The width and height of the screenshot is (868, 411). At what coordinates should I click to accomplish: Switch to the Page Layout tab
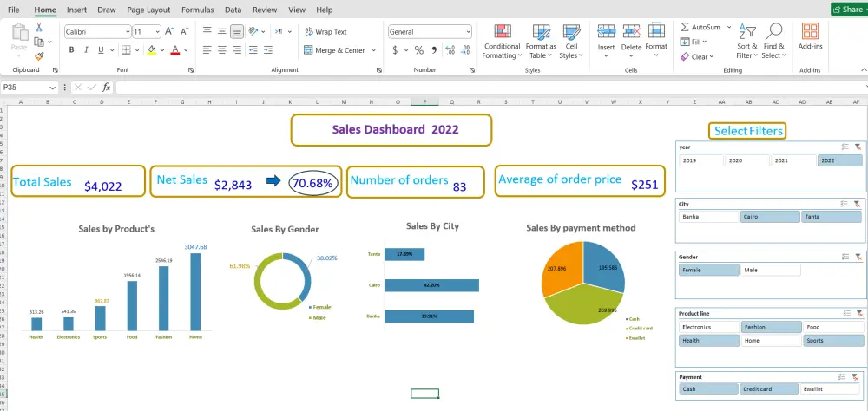[x=148, y=10]
